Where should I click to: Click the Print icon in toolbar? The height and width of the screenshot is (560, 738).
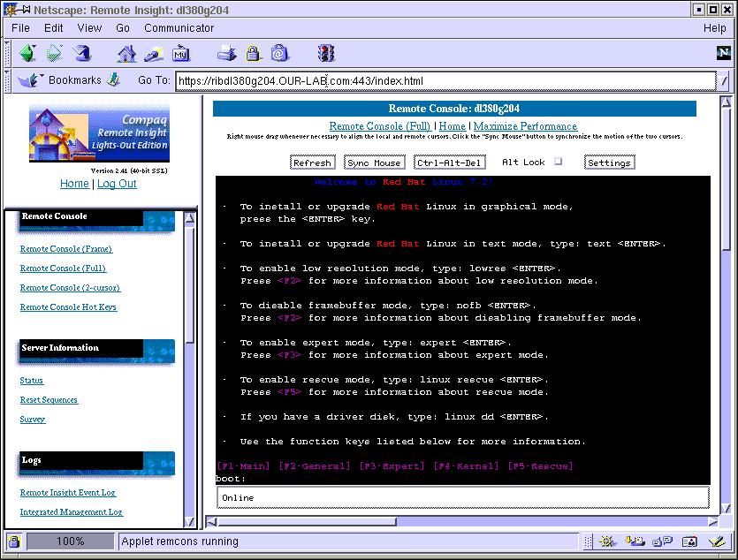coord(227,53)
